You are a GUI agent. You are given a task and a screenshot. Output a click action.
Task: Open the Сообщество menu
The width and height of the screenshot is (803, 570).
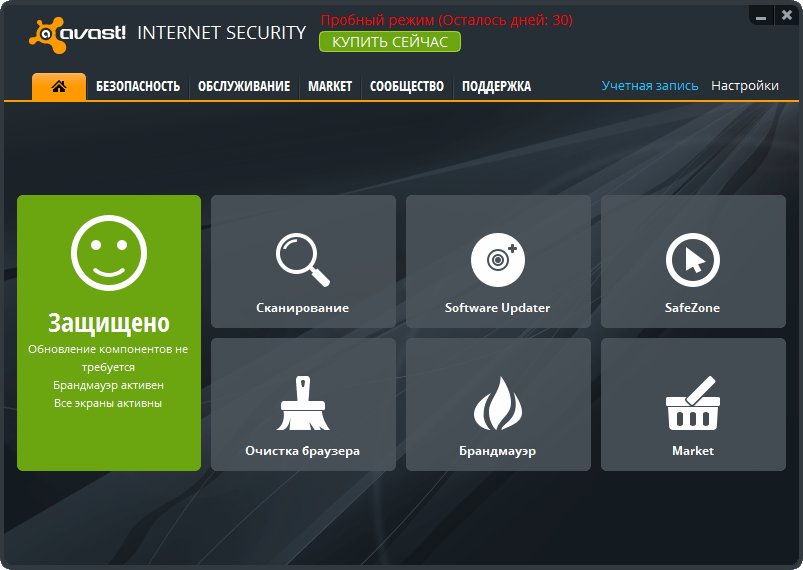406,87
